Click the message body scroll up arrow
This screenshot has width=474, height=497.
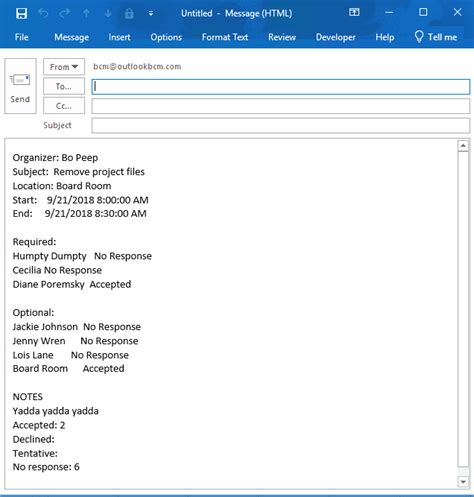pos(463,146)
